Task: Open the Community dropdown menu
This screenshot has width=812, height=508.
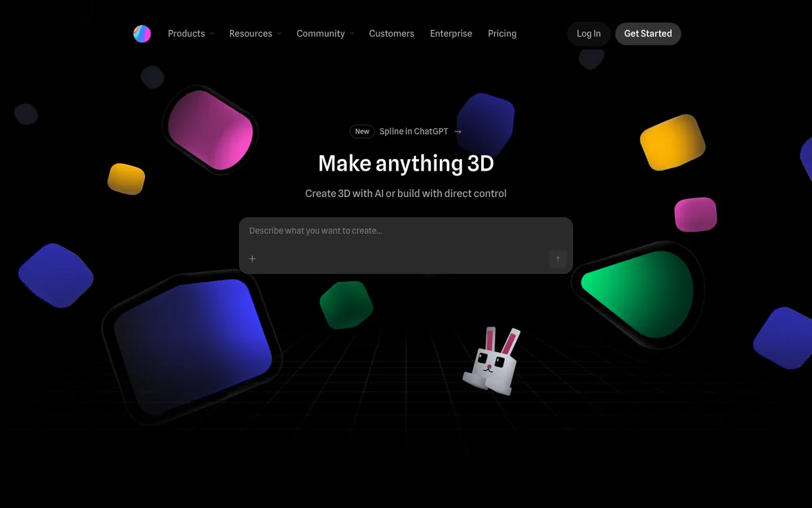Action: coord(325,33)
